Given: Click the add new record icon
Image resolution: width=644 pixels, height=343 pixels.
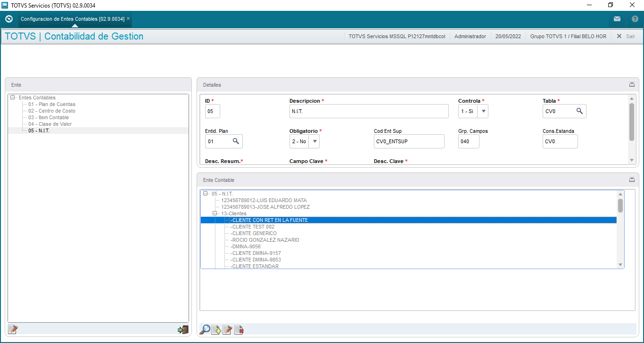Looking at the screenshot, I should 216,330.
